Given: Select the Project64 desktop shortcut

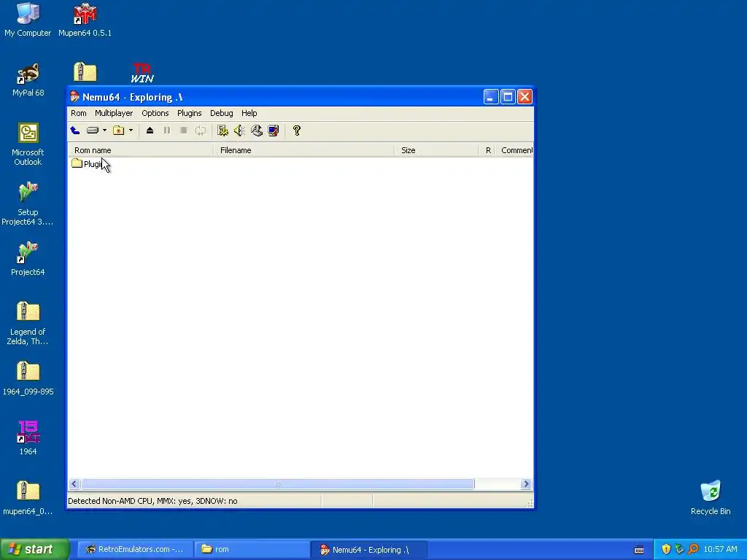Looking at the screenshot, I should pyautogui.click(x=28, y=259).
